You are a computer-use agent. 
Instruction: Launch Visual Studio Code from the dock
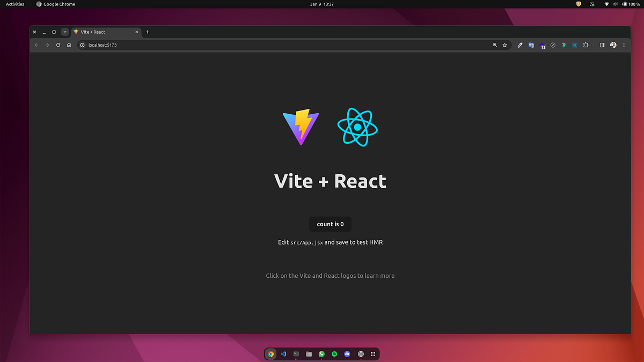[x=284, y=354]
